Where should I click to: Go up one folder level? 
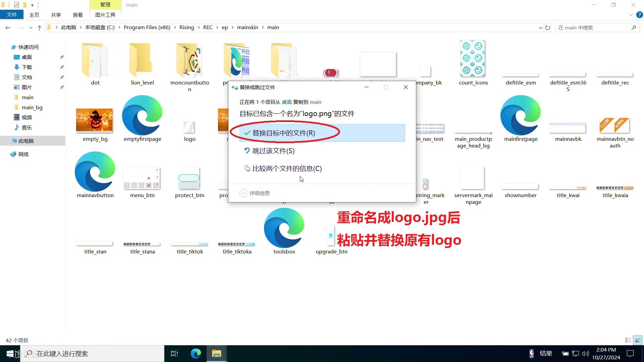coord(40,28)
